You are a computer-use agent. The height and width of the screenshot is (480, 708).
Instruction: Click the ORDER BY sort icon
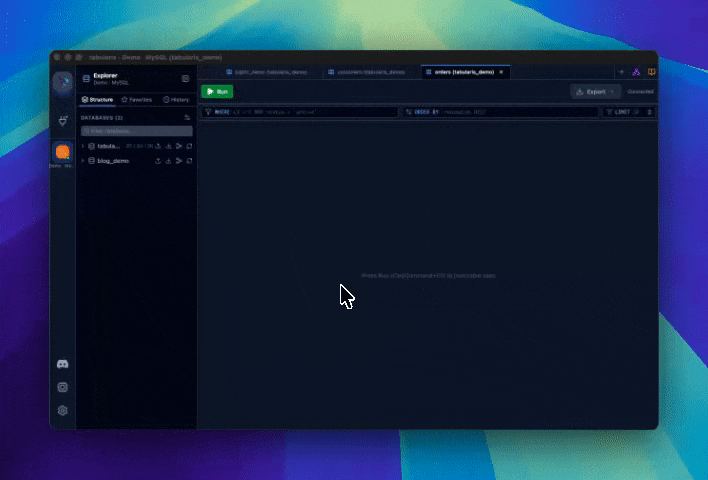click(x=409, y=112)
